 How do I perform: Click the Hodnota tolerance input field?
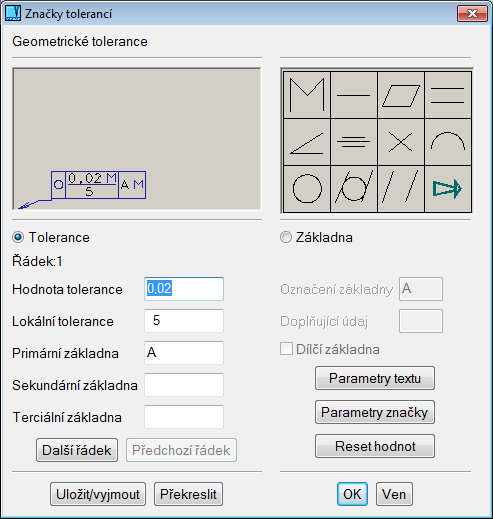(184, 289)
